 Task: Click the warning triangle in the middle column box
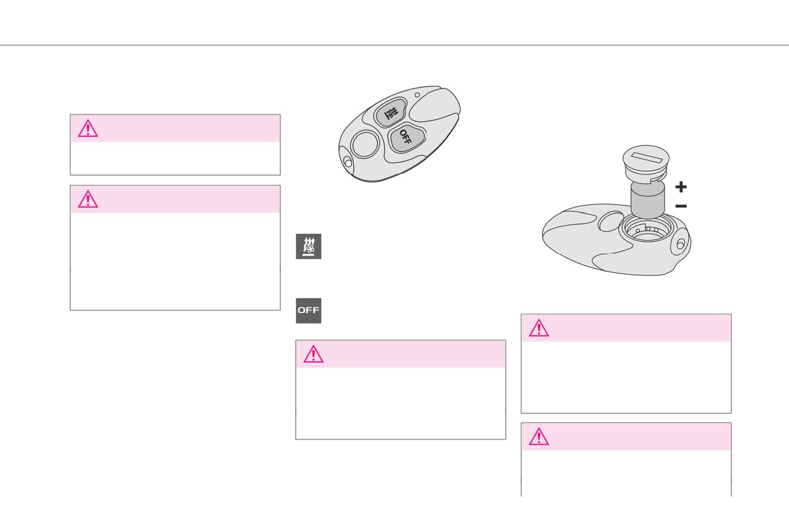coord(313,354)
